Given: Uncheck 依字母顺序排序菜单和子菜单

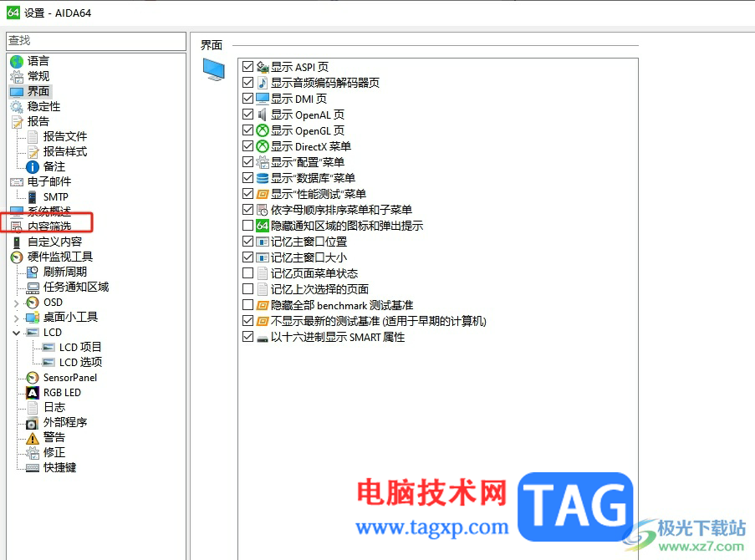Looking at the screenshot, I should click(248, 210).
